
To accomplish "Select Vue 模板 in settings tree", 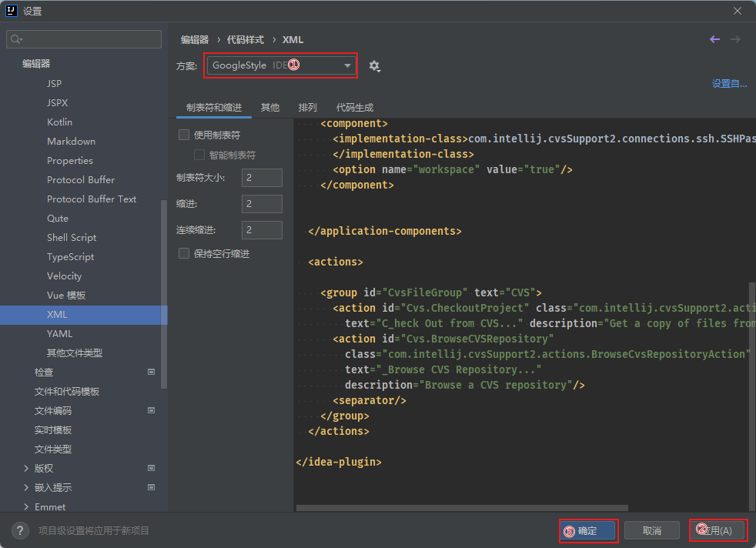I will click(66, 296).
